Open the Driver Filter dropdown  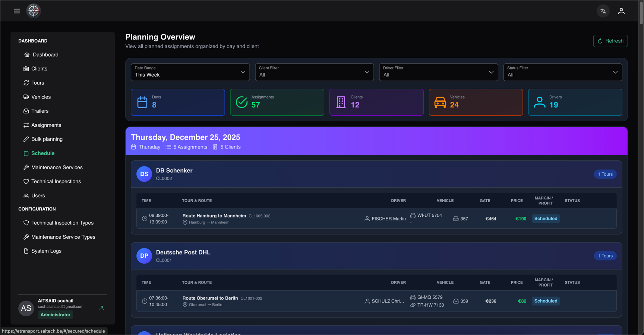(439, 72)
